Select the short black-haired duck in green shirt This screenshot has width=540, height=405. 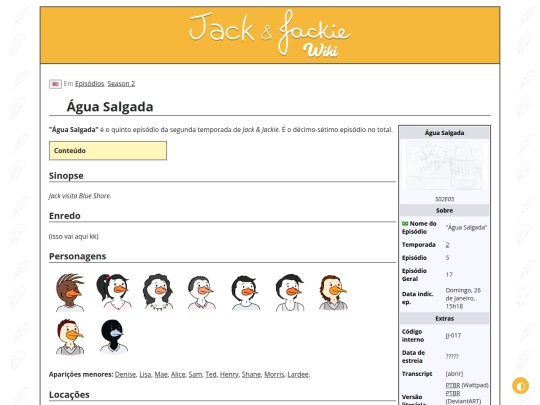[246, 292]
